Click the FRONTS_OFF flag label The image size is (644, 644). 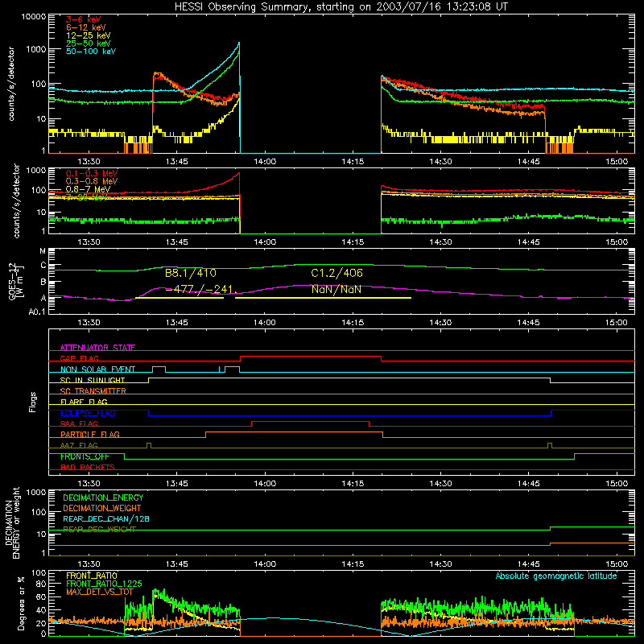[85, 456]
